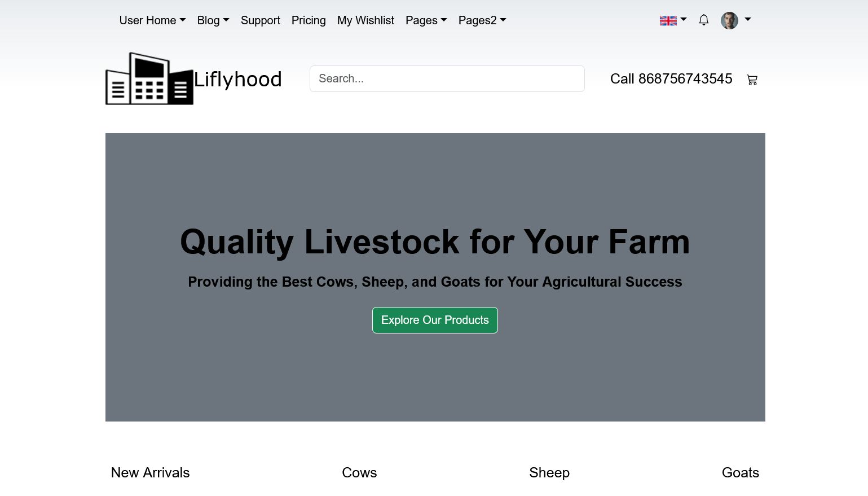Select the Cows category
This screenshot has width=868, height=496.
coord(359,472)
